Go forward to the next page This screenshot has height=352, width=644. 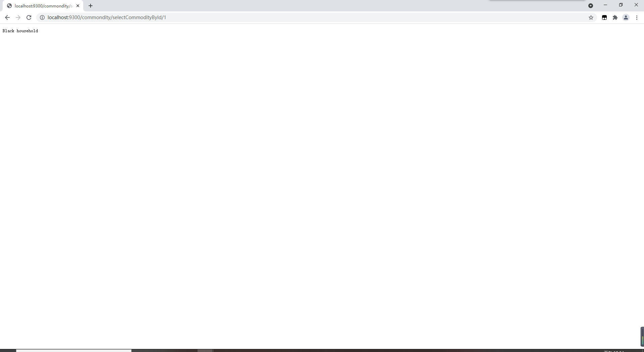tap(18, 17)
